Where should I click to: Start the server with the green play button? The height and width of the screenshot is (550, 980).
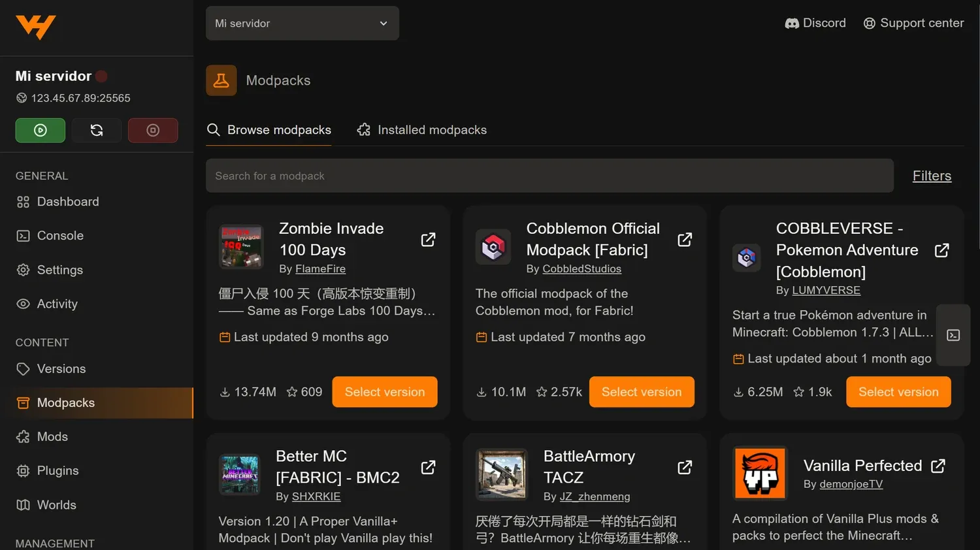pos(41,130)
